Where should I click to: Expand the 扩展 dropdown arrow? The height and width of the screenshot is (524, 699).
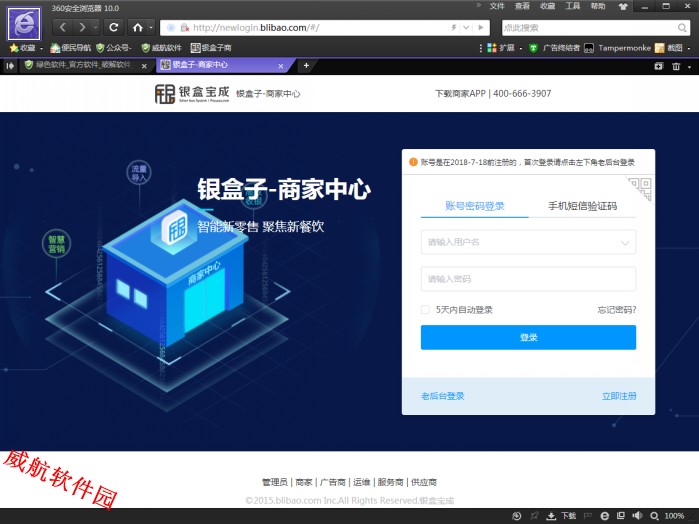pyautogui.click(x=521, y=48)
